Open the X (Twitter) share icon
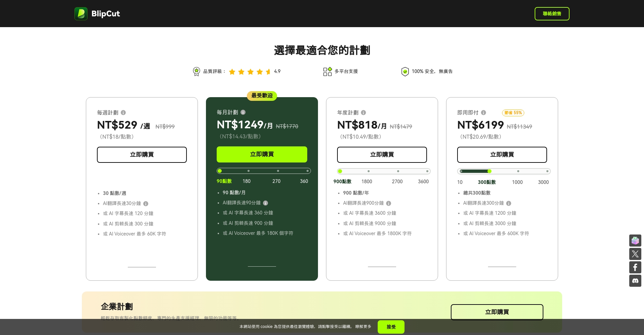The height and width of the screenshot is (335, 644). [x=635, y=254]
